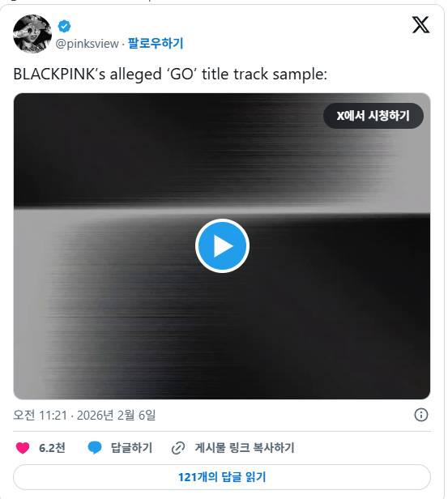This screenshot has height=499, width=448.
Task: Click the blue reply bubble icon
Action: pyautogui.click(x=95, y=448)
